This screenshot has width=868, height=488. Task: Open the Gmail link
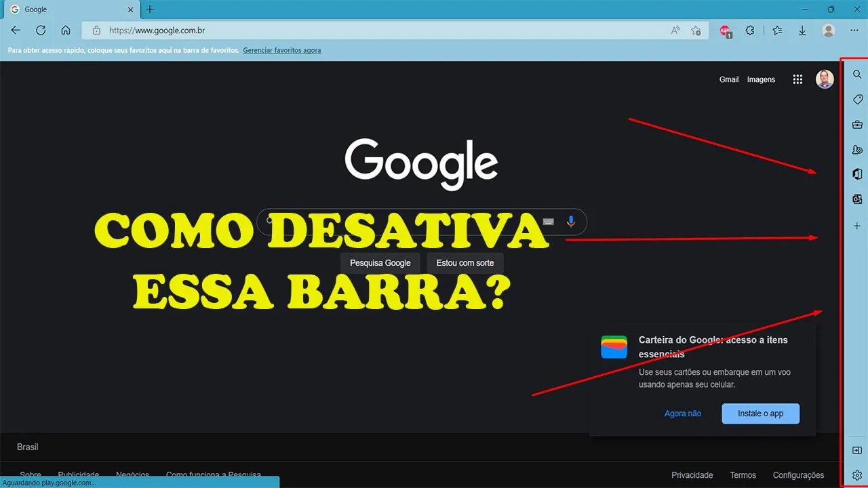pos(729,79)
